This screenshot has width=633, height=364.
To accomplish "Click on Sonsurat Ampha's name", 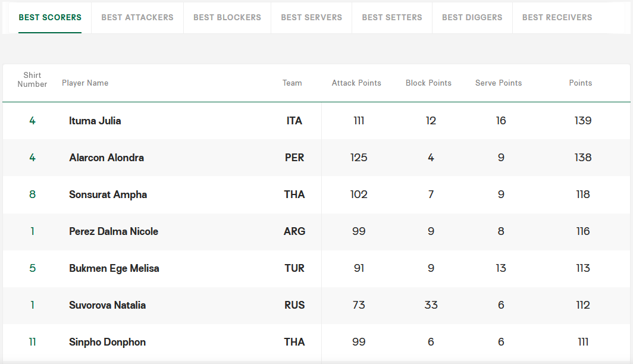I will click(108, 194).
